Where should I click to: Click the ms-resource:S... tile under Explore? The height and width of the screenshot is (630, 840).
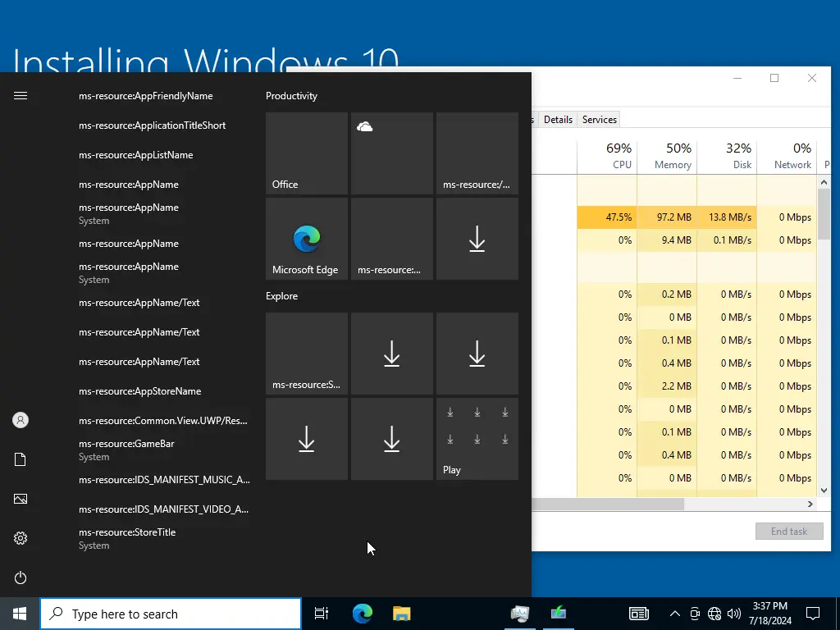[307, 354]
